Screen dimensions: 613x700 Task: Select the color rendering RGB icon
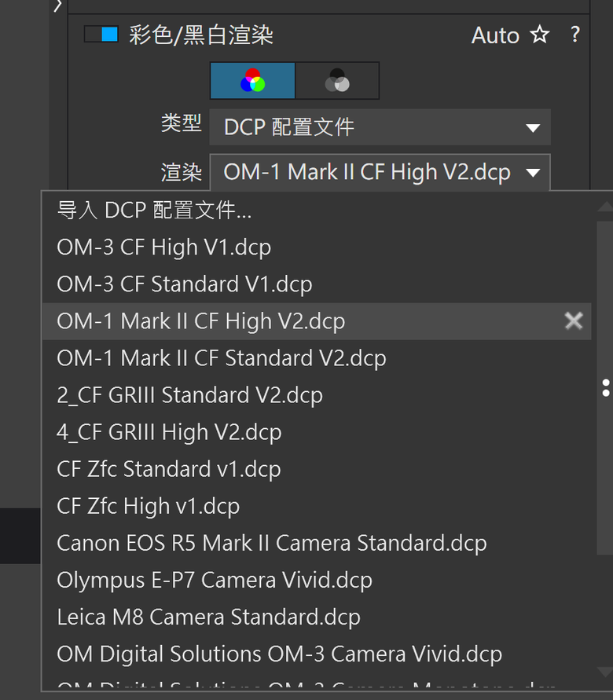pos(253,80)
